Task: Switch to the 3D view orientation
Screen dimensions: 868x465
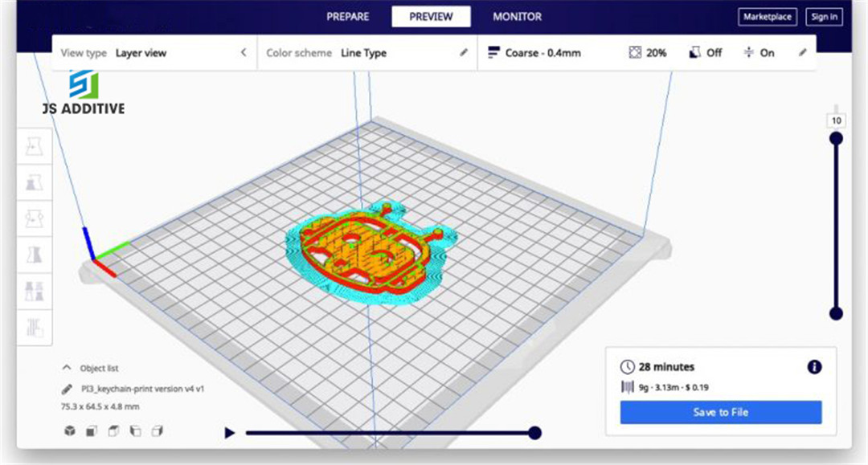Action: click(x=69, y=431)
